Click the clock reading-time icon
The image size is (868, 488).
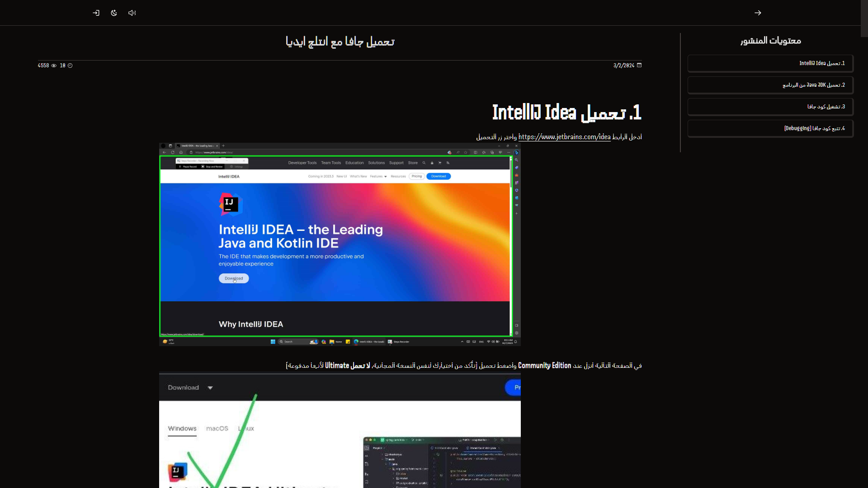pyautogui.click(x=70, y=66)
